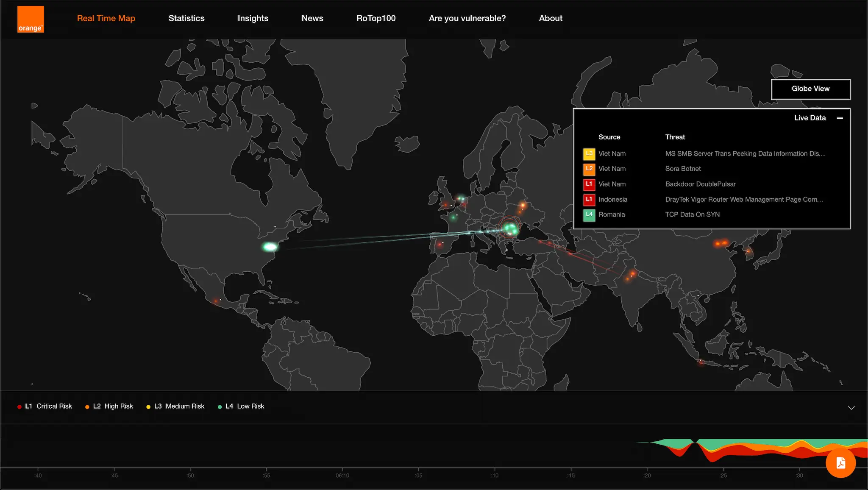
Task: Select the 06:10 timeline marker
Action: coord(343,475)
